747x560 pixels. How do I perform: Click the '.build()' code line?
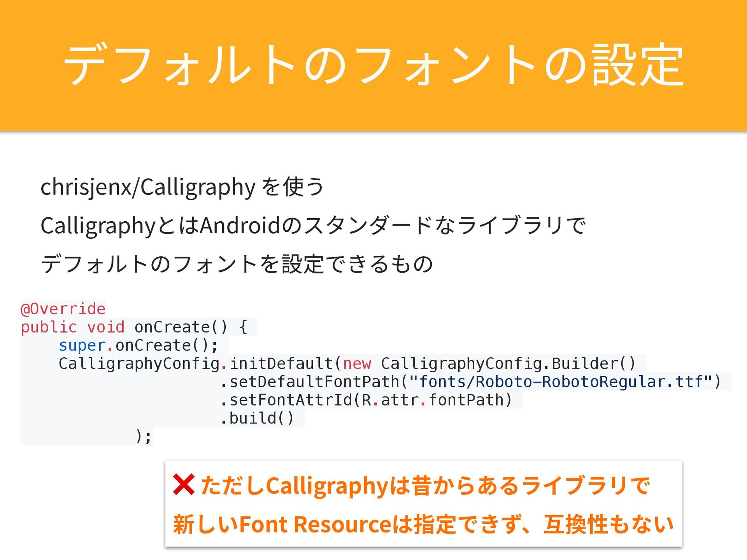point(257,418)
